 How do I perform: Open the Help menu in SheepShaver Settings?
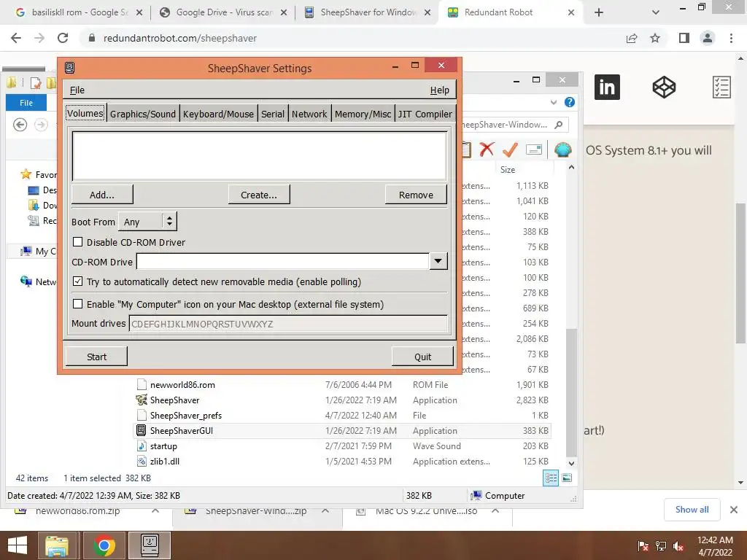439,90
